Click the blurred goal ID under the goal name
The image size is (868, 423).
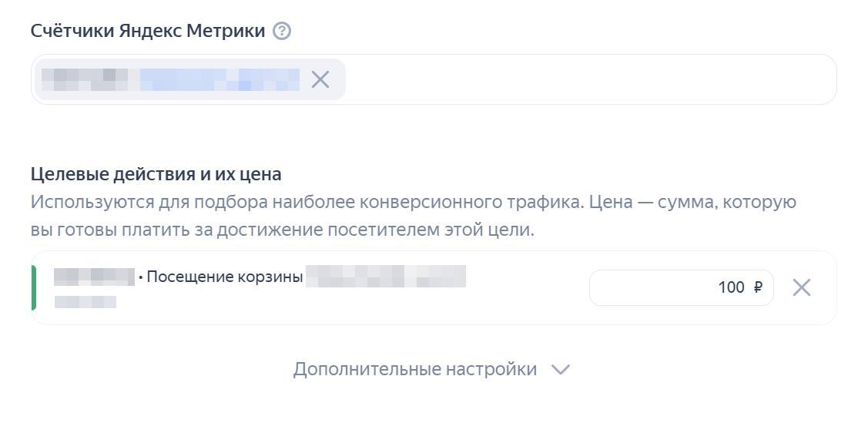(85, 301)
